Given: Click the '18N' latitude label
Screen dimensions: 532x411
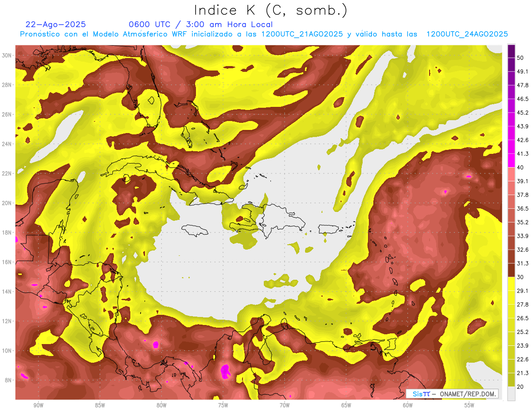Looking at the screenshot, I should click(x=8, y=232).
